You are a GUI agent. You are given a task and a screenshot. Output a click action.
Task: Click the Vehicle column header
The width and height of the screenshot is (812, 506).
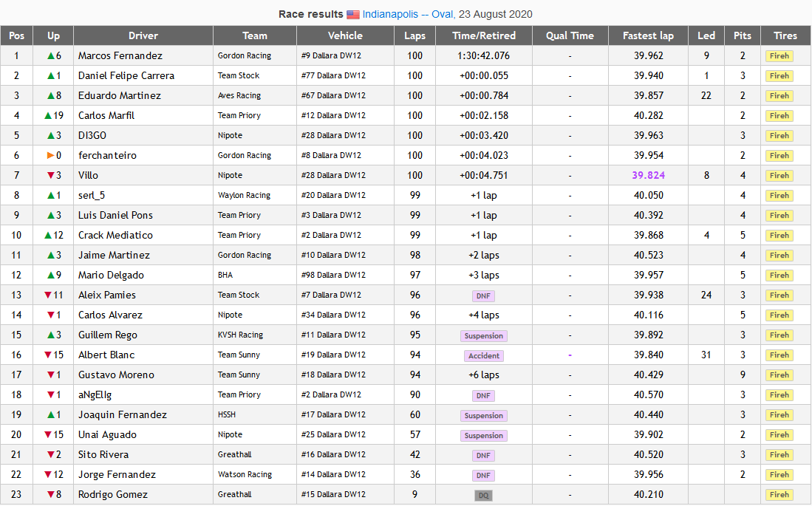click(345, 35)
